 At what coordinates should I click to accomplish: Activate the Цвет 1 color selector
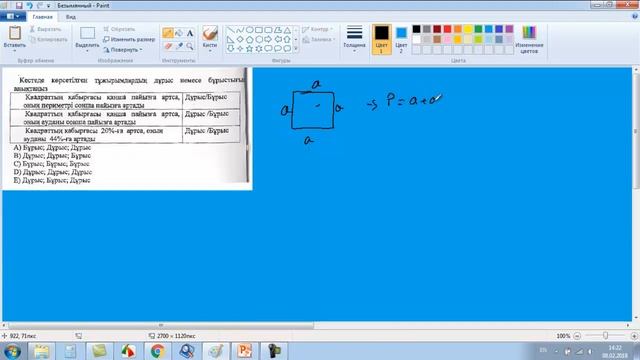[x=382, y=39]
